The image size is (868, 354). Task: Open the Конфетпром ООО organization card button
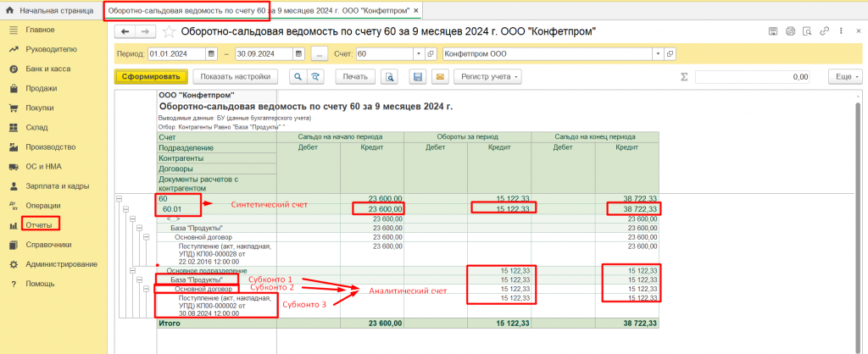pos(670,54)
